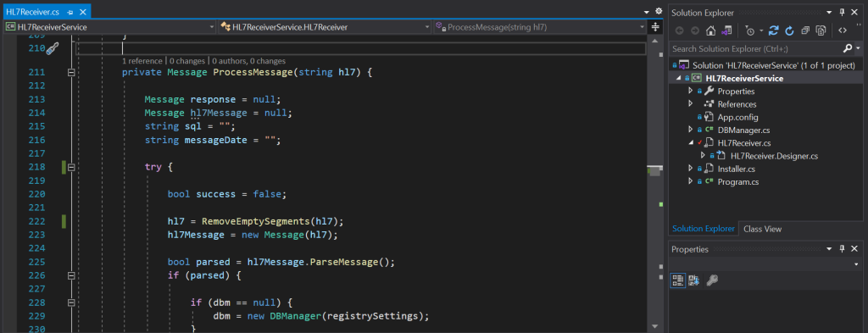Open Properties window position menu

click(x=829, y=249)
